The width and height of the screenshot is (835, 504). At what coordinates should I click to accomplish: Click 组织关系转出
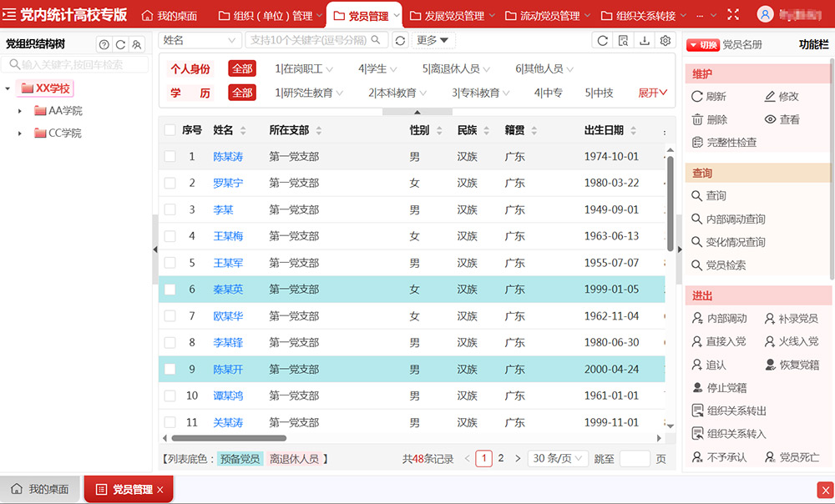coord(728,411)
